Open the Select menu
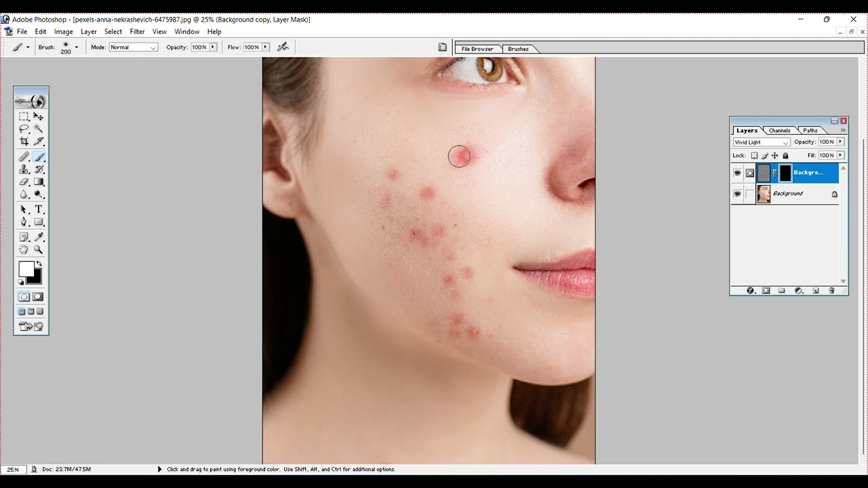Viewport: 868px width, 488px height. point(113,32)
